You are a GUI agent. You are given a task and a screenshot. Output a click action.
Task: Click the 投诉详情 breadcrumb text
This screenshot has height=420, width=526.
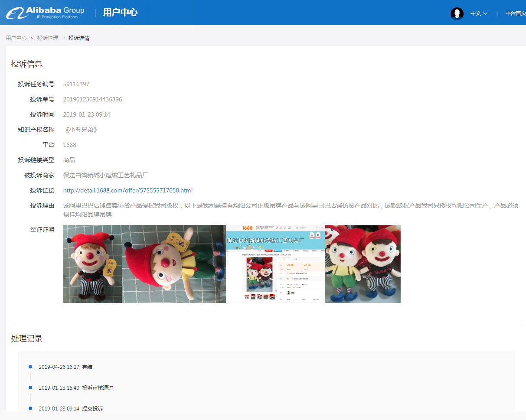click(79, 38)
